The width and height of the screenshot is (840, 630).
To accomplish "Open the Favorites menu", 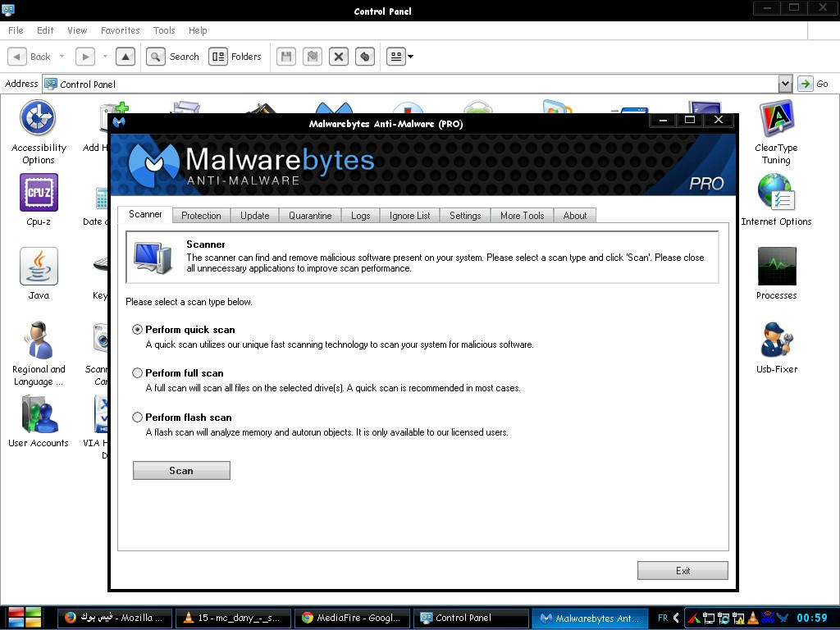I will 120,30.
